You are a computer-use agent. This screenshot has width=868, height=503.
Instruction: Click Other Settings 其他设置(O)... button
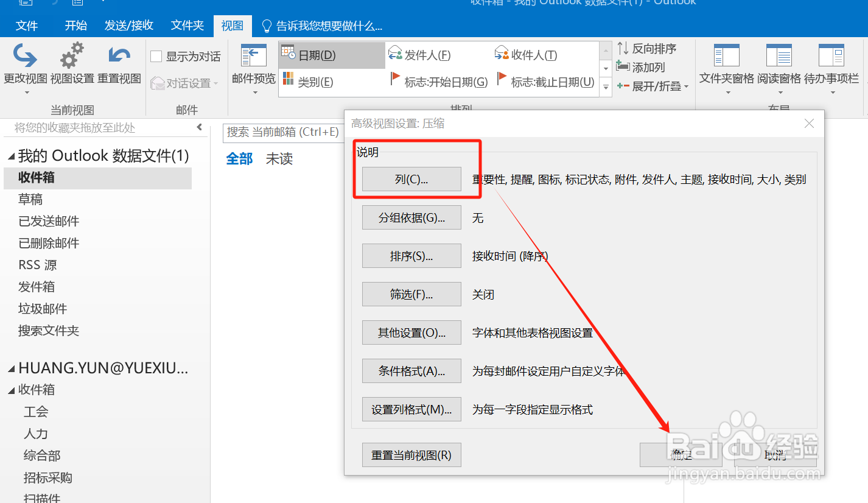(x=411, y=333)
